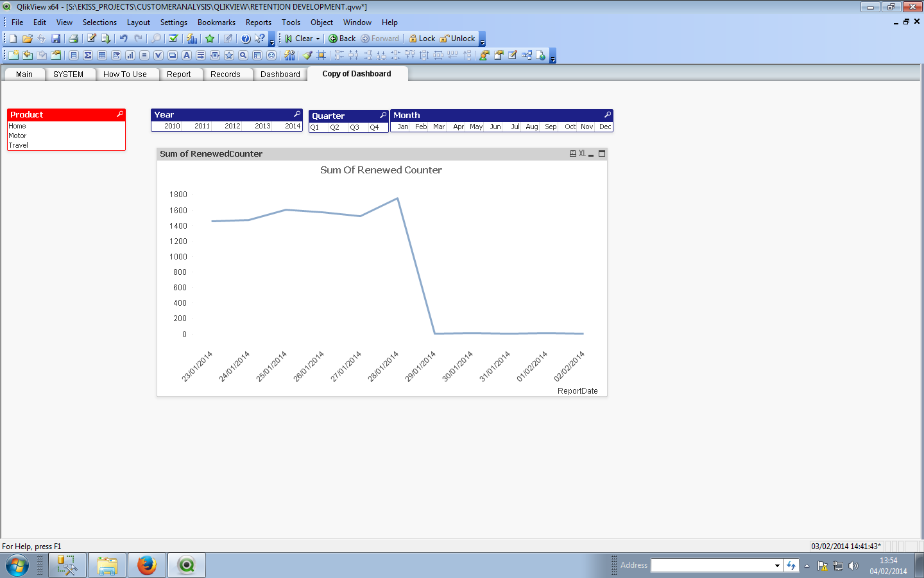Open the Address dropdown in taskbar
Viewport: 924px width, 578px height.
point(777,565)
